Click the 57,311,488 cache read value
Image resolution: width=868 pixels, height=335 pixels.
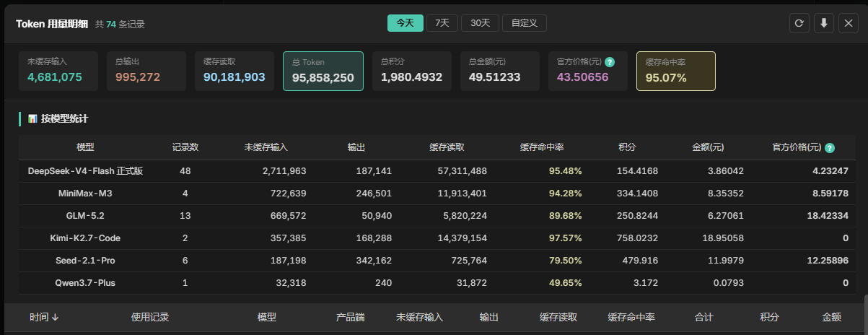(461, 171)
